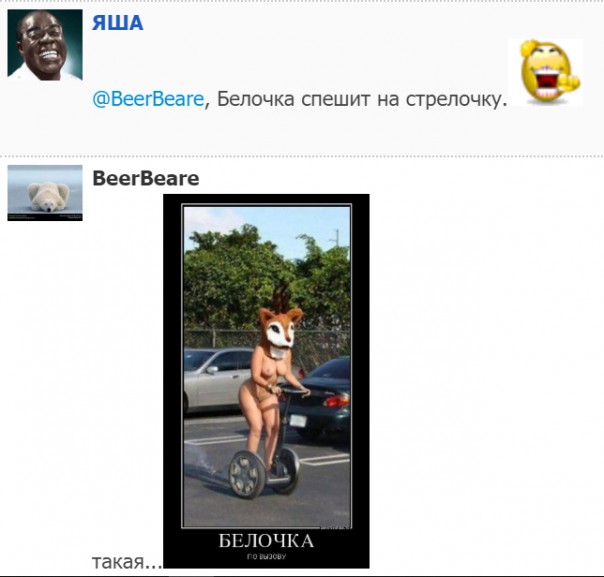The height and width of the screenshot is (577, 604).
Task: Click the ЯША username link
Action: click(117, 23)
